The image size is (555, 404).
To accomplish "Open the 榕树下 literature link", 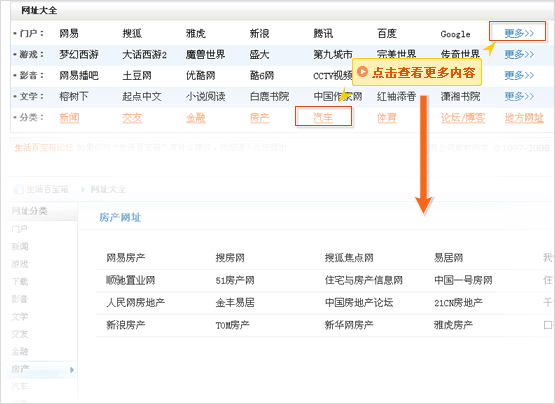I will pos(74,96).
